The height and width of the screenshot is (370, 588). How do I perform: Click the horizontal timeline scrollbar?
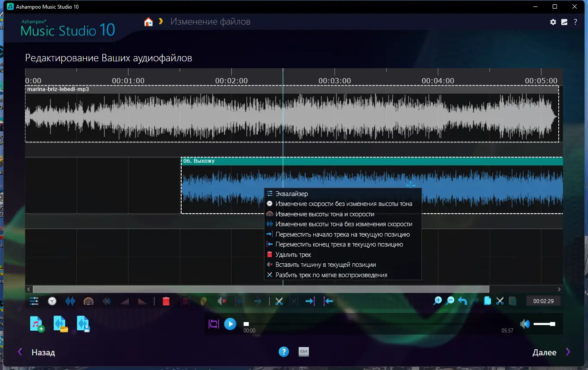point(261,289)
